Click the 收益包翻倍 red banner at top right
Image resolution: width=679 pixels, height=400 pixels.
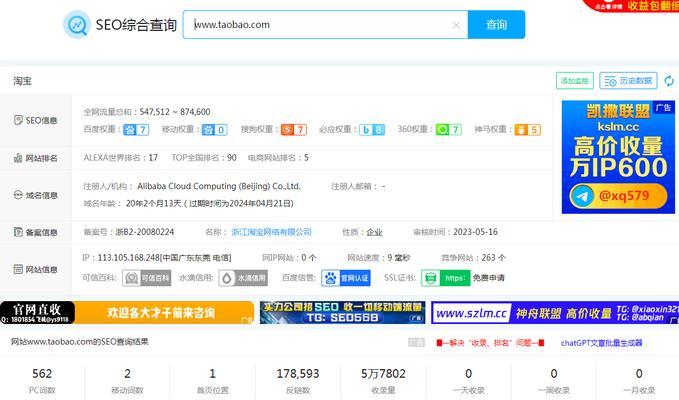[x=631, y=6]
